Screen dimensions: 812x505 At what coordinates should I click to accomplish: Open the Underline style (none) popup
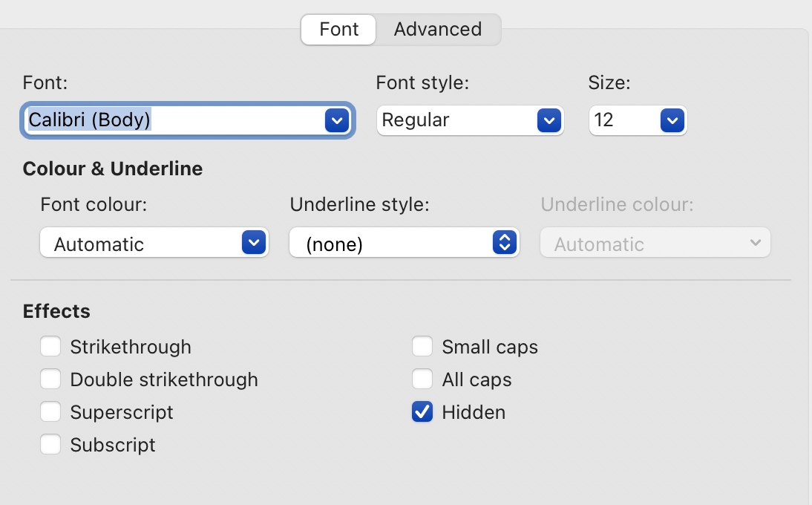point(404,242)
